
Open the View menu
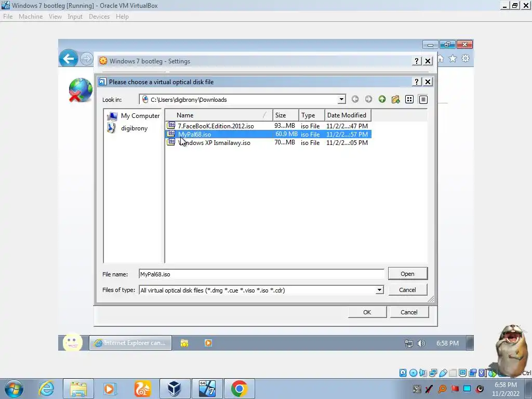(x=55, y=17)
